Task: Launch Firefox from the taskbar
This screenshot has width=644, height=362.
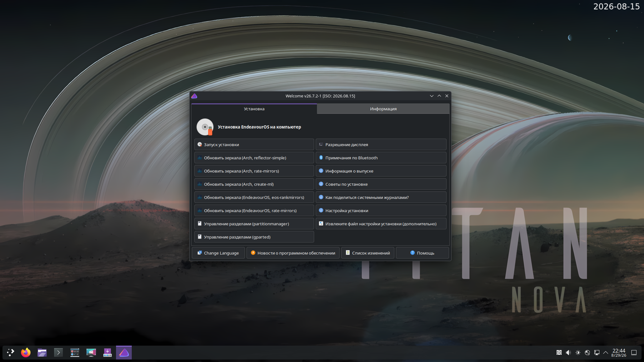Action: (x=26, y=353)
